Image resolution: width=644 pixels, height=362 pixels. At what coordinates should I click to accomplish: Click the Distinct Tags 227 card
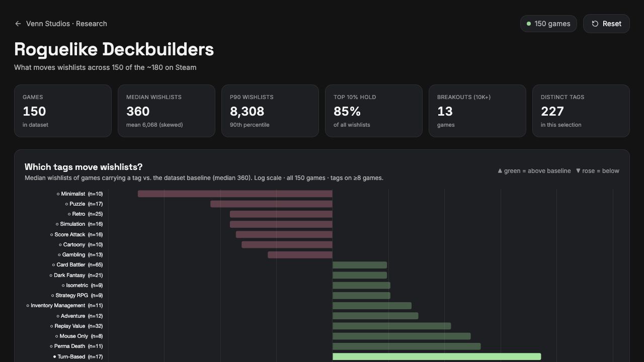click(581, 111)
